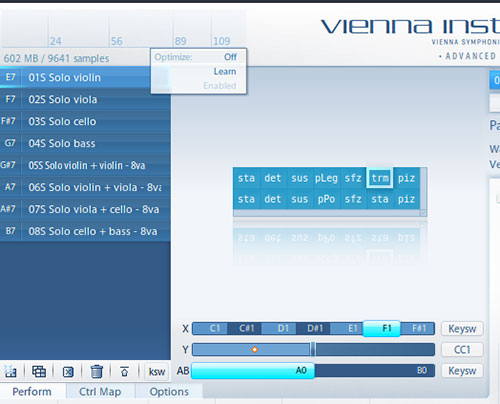
Task: Click the 602 MB / 9641 samples readout
Action: (56, 58)
